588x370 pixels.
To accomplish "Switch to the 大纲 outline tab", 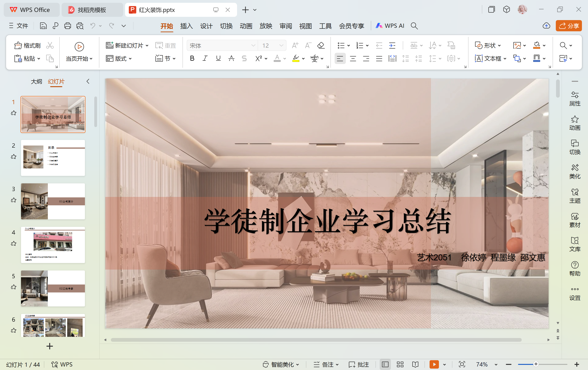I will [36, 81].
